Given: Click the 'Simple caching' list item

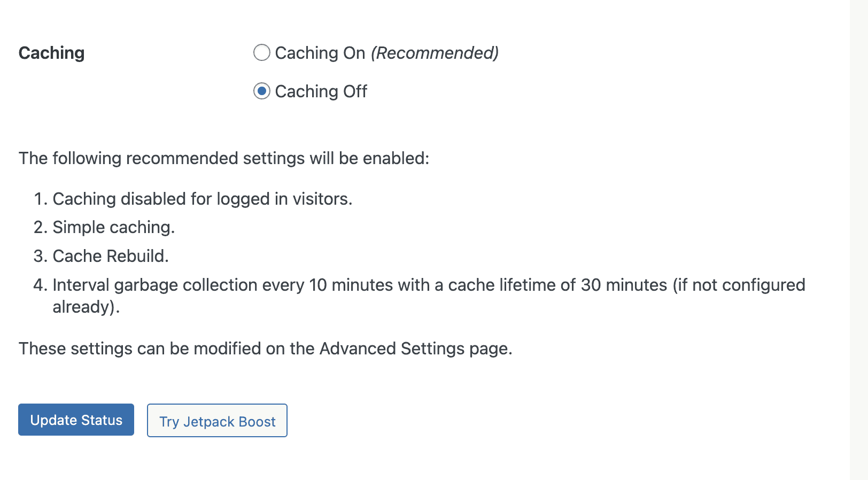Looking at the screenshot, I should pyautogui.click(x=114, y=227).
